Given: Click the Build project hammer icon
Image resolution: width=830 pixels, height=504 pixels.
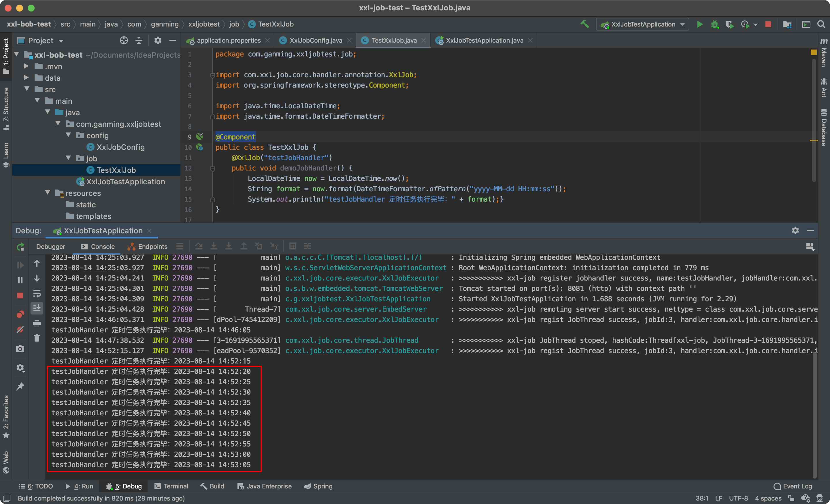Looking at the screenshot, I should click(585, 24).
